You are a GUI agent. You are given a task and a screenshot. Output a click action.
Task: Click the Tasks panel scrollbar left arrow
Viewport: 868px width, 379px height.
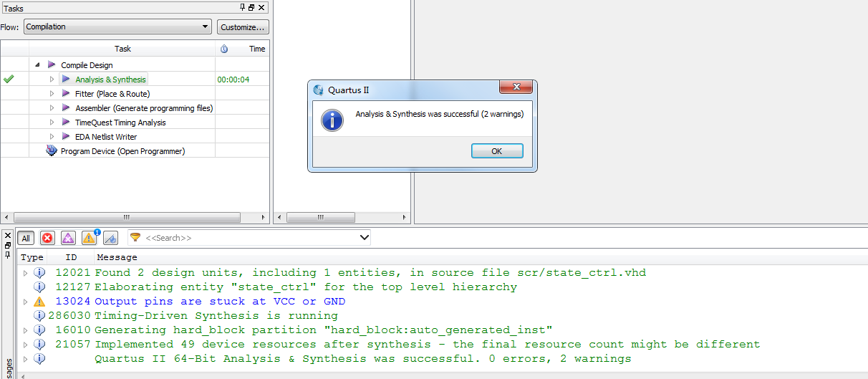(x=7, y=217)
